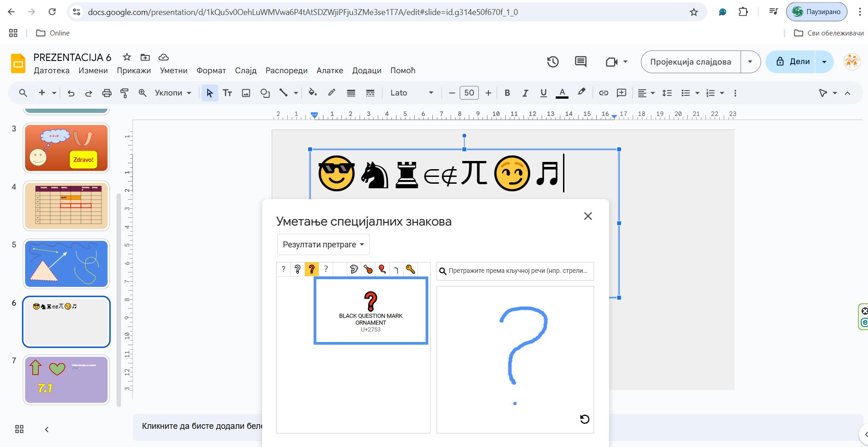Click the insert image icon
Image resolution: width=868 pixels, height=447 pixels.
tap(246, 93)
